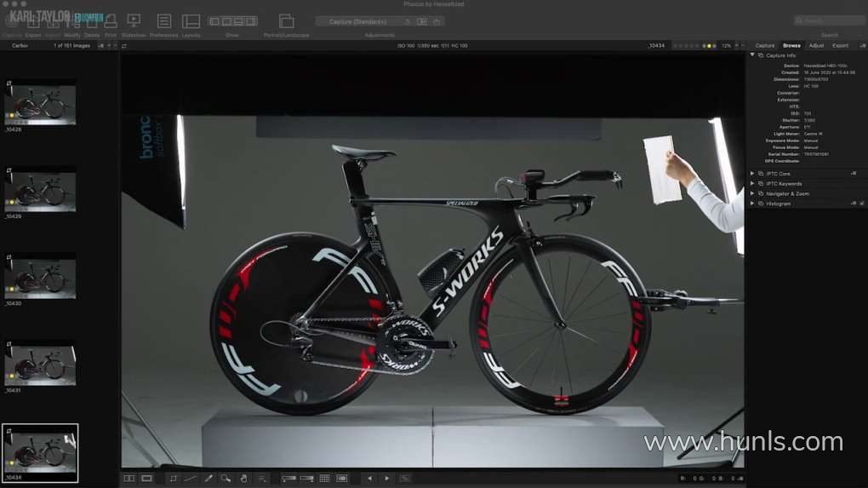Screen dimensions: 868x488
Task: Toggle third Show layout button in toolbar
Action: [238, 21]
